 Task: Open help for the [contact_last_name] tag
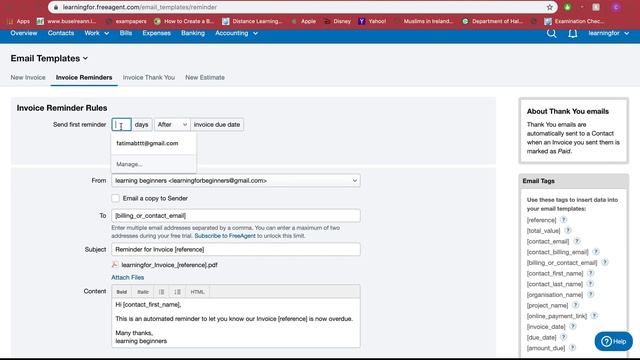point(590,284)
